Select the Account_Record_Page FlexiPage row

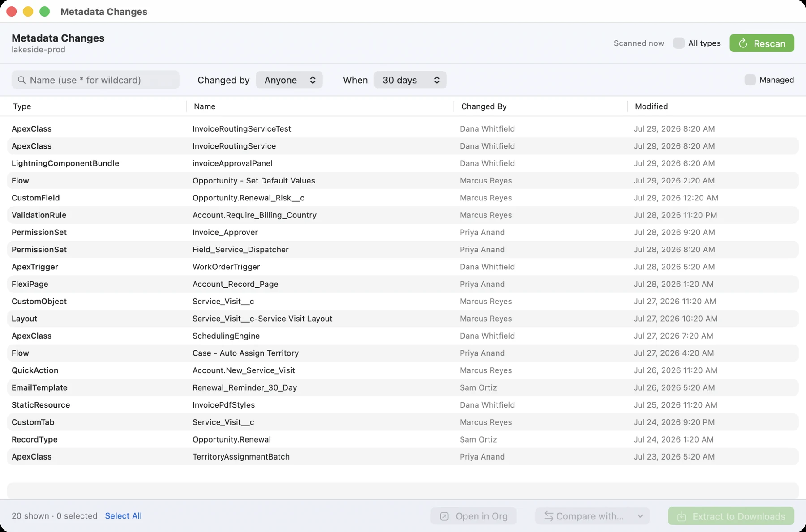point(403,284)
